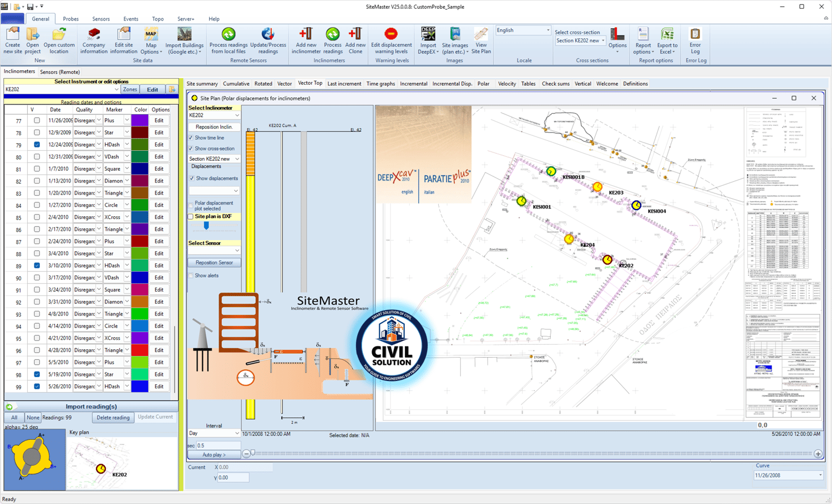Click Auto play button

pyautogui.click(x=214, y=455)
